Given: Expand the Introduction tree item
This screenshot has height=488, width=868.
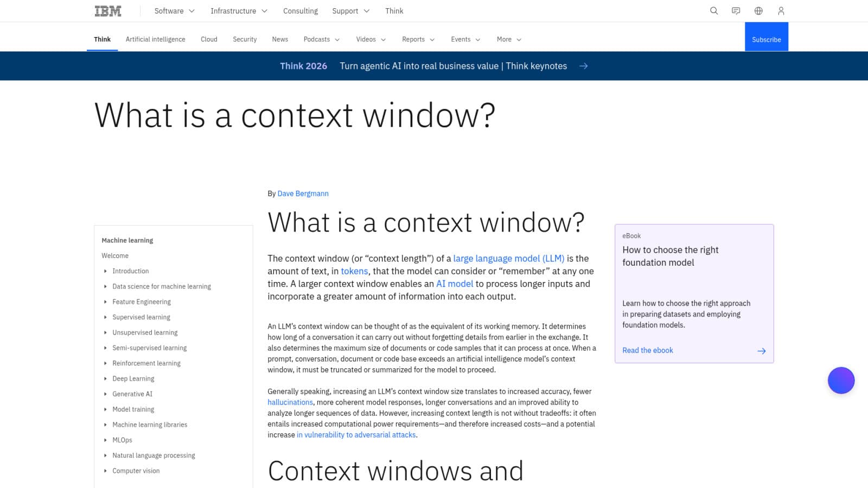Looking at the screenshot, I should coord(105,271).
